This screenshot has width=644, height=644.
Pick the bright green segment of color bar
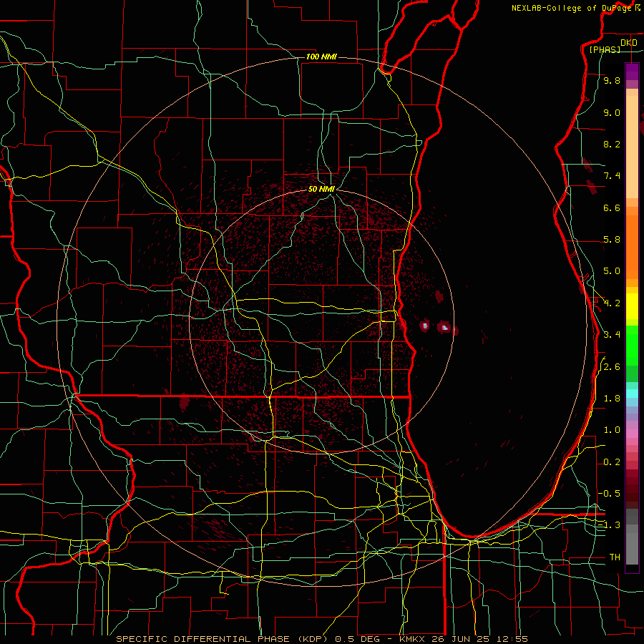(632, 346)
